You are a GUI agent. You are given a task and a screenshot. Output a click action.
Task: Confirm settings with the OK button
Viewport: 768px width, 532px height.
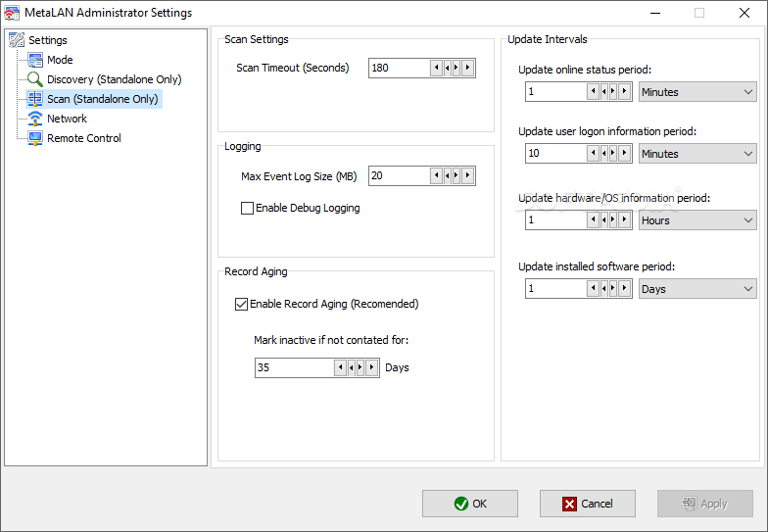click(470, 504)
